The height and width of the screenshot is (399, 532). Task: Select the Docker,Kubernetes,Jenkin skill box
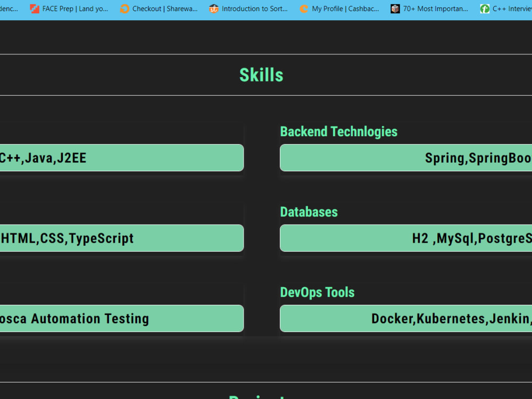click(x=406, y=319)
